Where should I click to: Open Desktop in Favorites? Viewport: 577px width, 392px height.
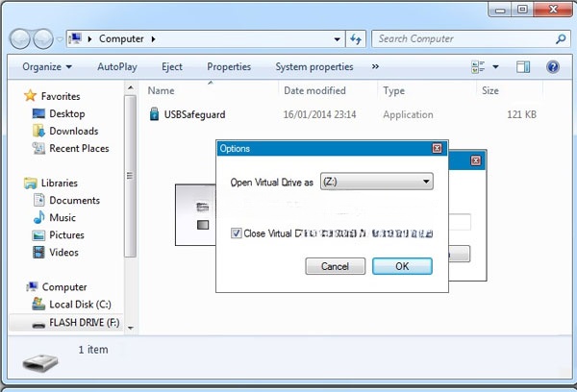point(67,113)
